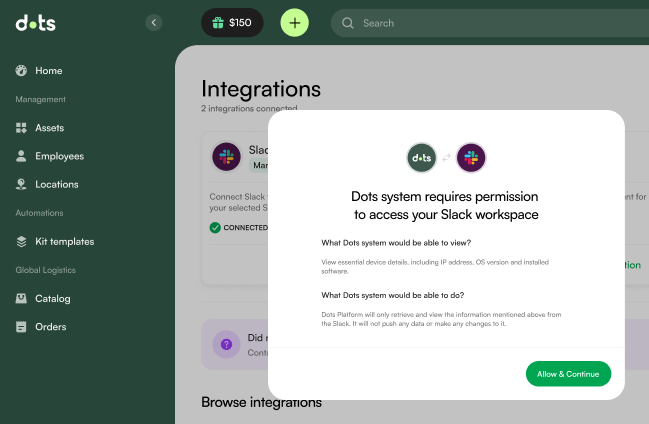Viewport: 649px width, 424px height.
Task: Open Employees section
Action: click(x=59, y=156)
